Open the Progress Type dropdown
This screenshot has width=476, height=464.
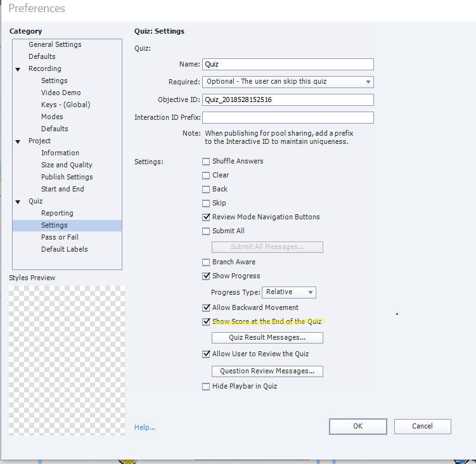[288, 292]
